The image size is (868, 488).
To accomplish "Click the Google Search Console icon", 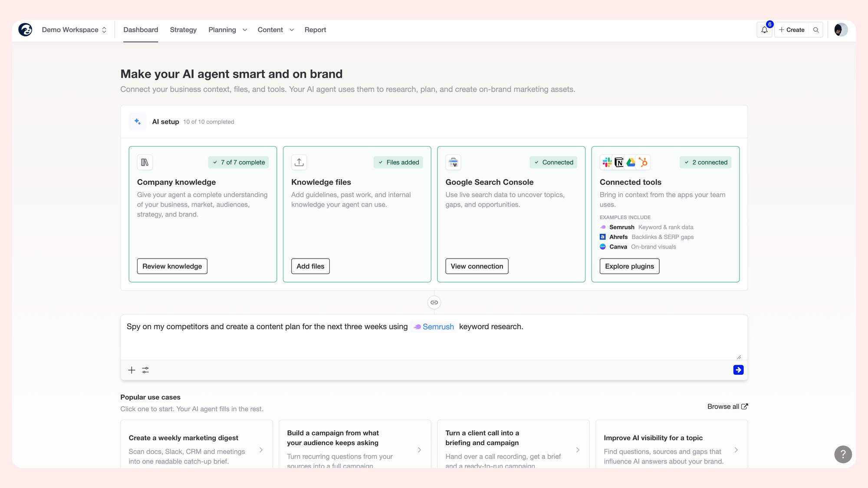I will [x=453, y=162].
